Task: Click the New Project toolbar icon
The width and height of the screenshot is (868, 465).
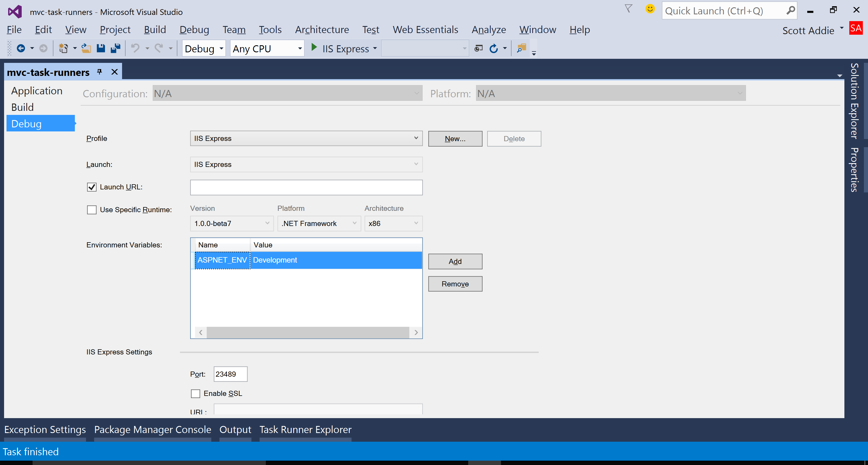Action: pyautogui.click(x=63, y=49)
